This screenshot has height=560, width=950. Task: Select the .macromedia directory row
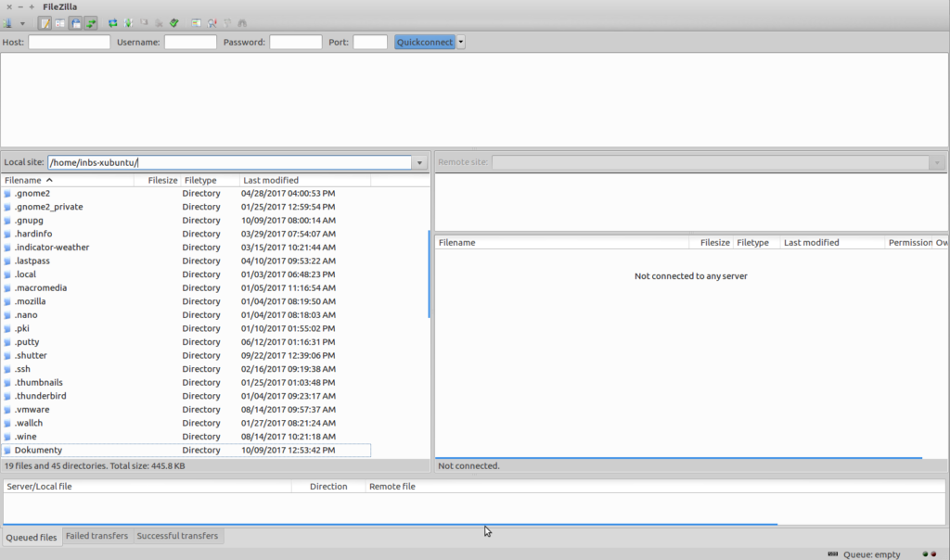tap(186, 287)
